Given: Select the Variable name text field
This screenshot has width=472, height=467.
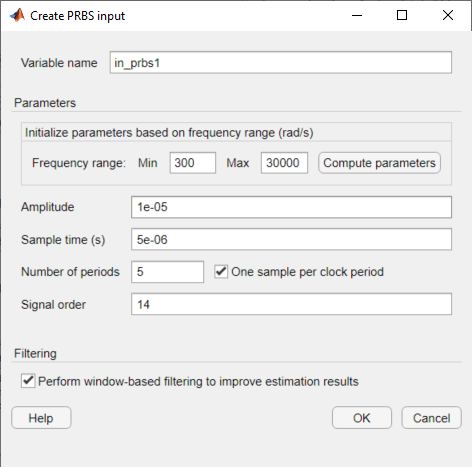Looking at the screenshot, I should [281, 63].
